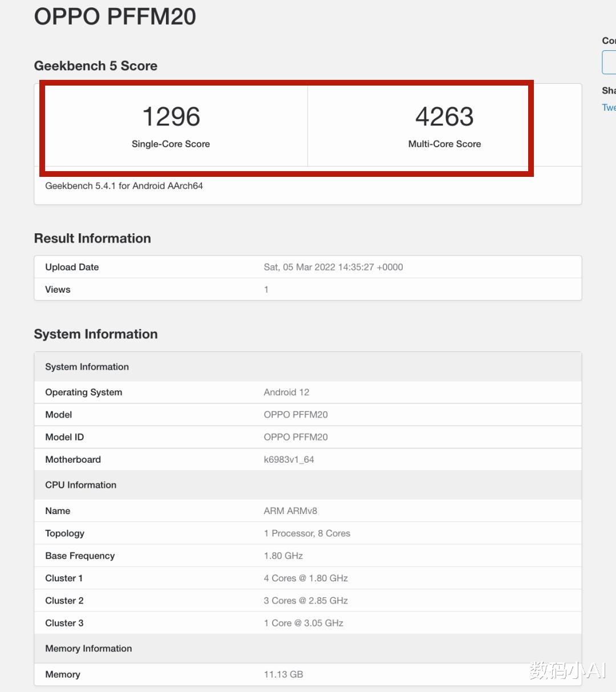Select the motherboard value k6983v1_64

(x=289, y=459)
